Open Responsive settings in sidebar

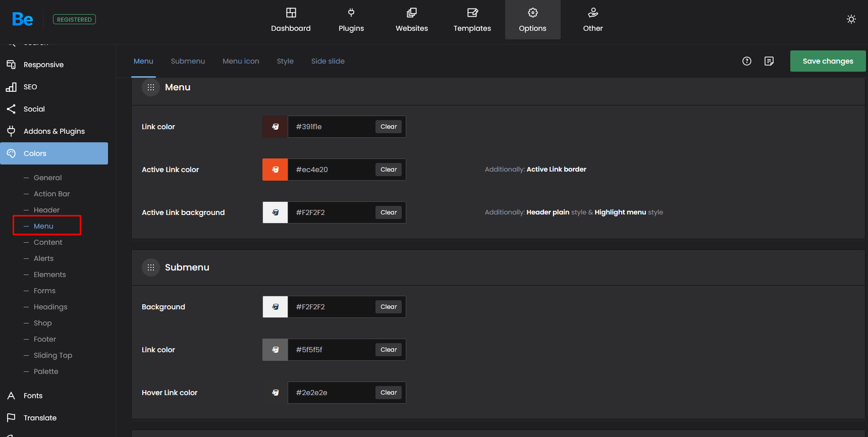[x=54, y=65]
